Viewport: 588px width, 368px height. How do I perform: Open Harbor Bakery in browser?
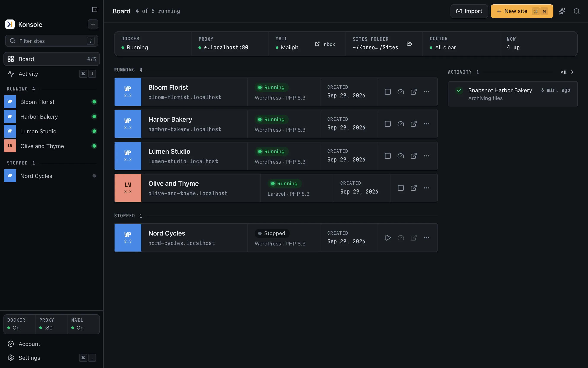[x=414, y=124]
